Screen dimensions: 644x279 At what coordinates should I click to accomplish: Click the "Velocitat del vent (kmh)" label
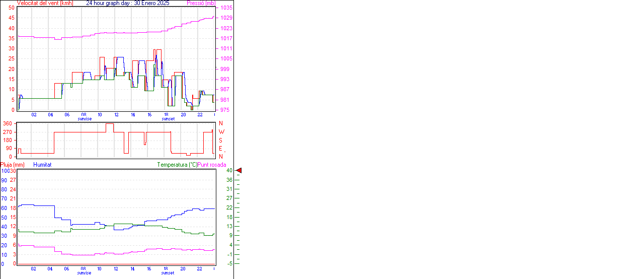pyautogui.click(x=45, y=3)
